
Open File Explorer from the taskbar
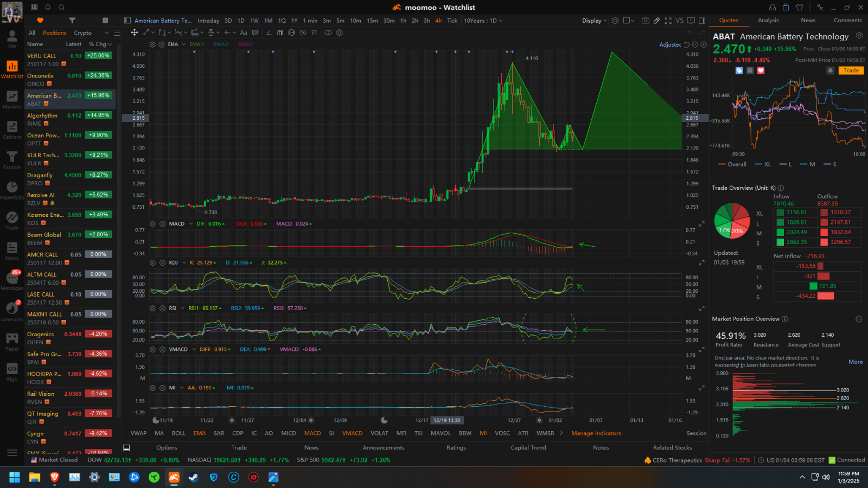[35, 477]
